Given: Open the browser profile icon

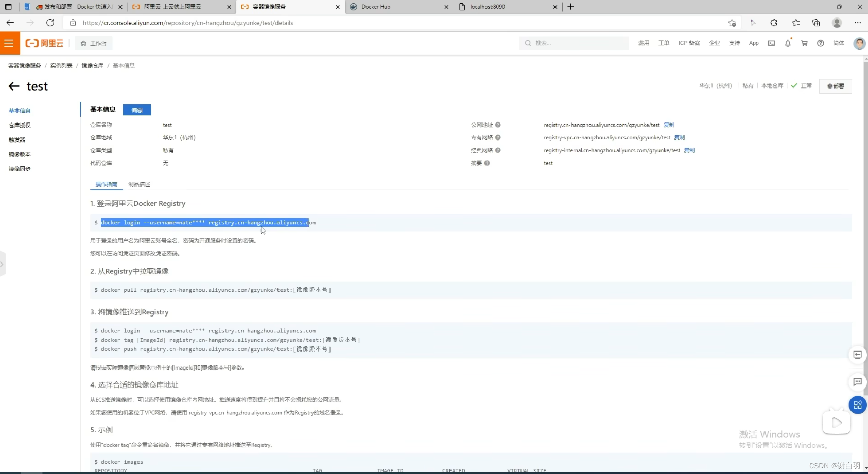Looking at the screenshot, I should (x=837, y=23).
